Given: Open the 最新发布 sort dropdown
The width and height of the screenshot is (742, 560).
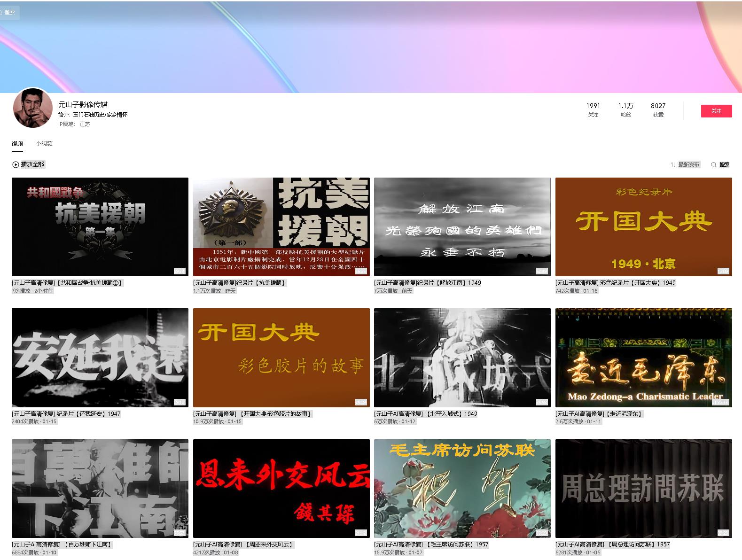Looking at the screenshot, I should coord(688,164).
